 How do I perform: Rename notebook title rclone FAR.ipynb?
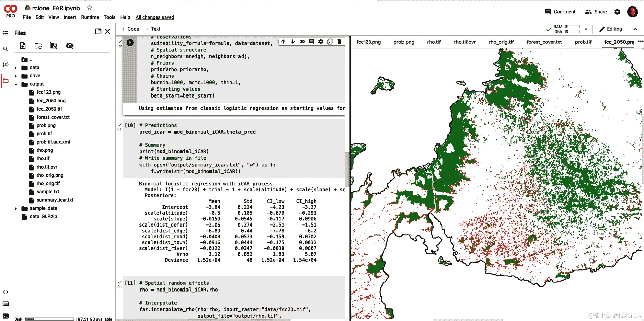[x=56, y=8]
